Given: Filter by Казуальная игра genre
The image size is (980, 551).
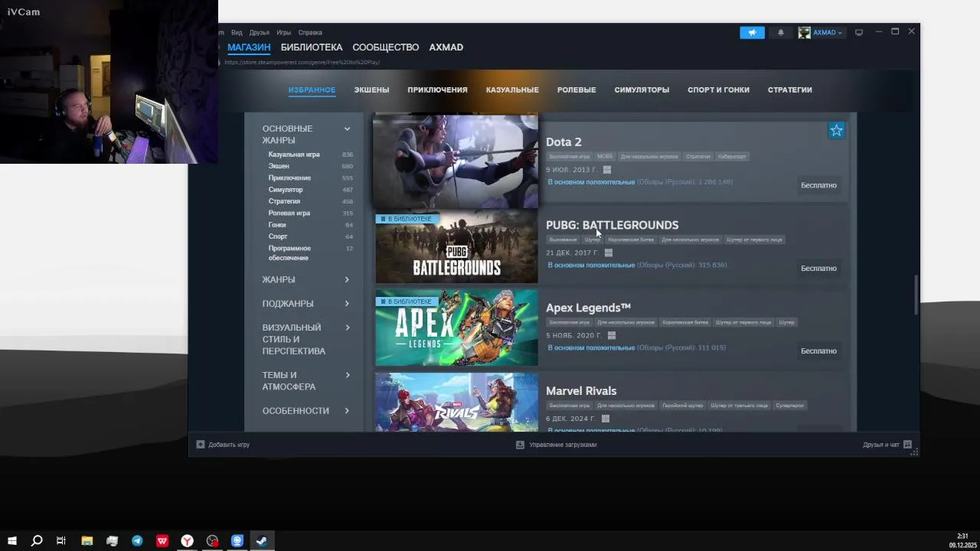Looking at the screenshot, I should coord(294,155).
